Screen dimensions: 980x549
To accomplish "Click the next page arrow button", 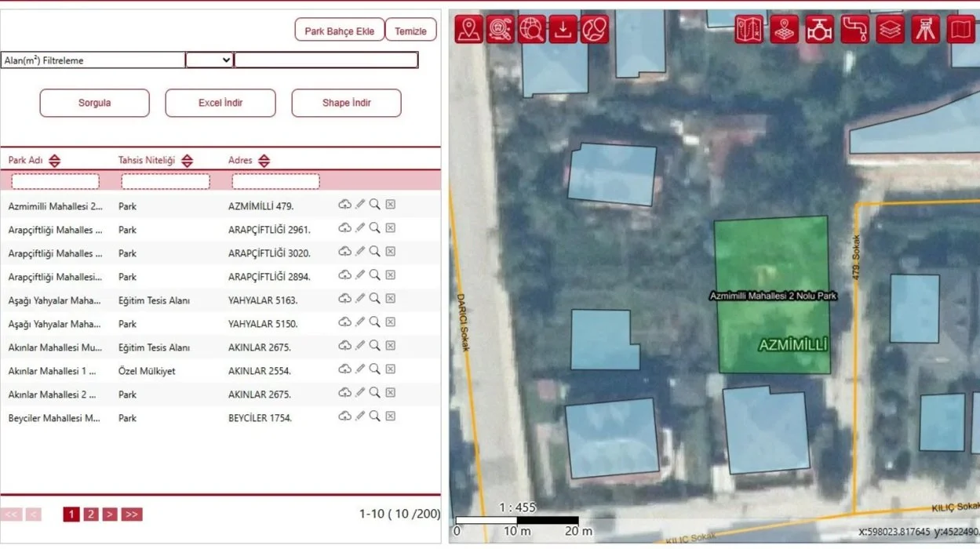I will click(x=110, y=514).
